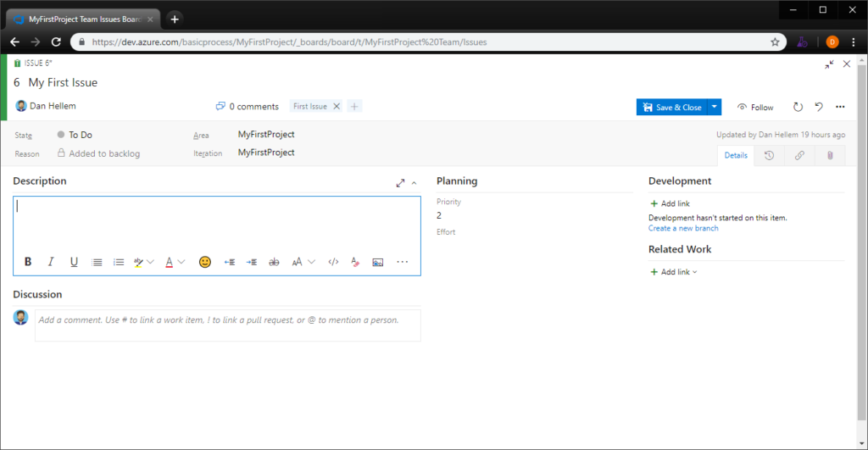Toggle italic formatting in Description editor
Image resolution: width=868 pixels, height=450 pixels.
click(x=51, y=262)
